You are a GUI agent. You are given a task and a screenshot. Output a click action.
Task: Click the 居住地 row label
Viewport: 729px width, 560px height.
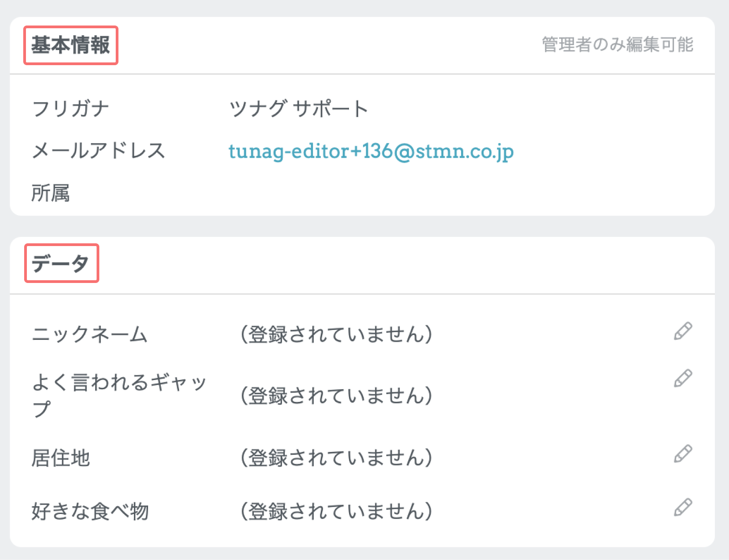[61, 458]
